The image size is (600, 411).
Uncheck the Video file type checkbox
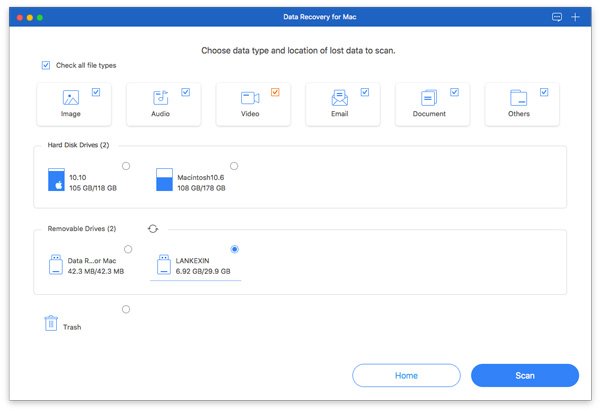pos(275,92)
